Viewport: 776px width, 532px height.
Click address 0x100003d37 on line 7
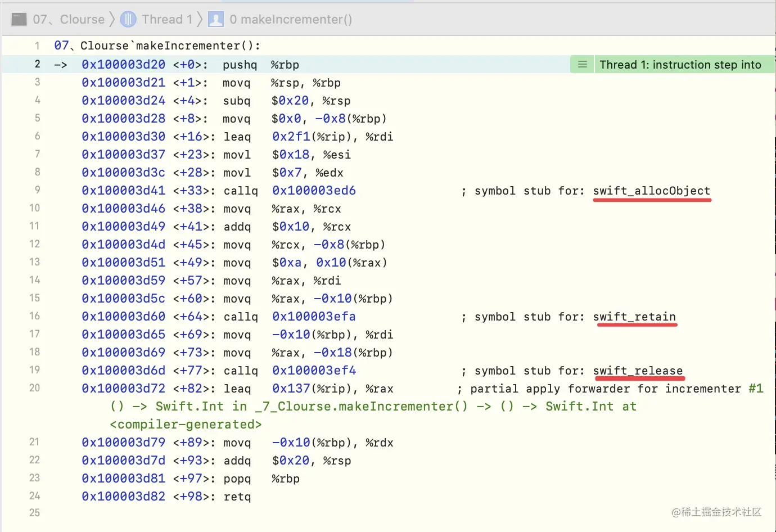pyautogui.click(x=124, y=155)
